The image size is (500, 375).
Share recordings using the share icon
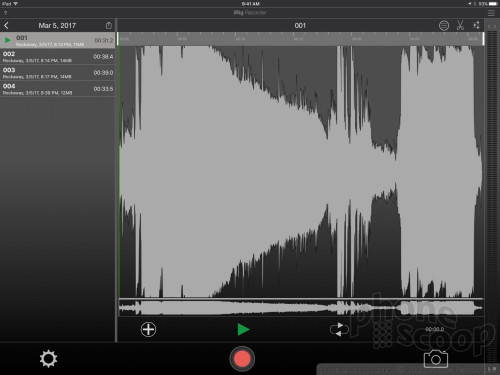pos(109,25)
